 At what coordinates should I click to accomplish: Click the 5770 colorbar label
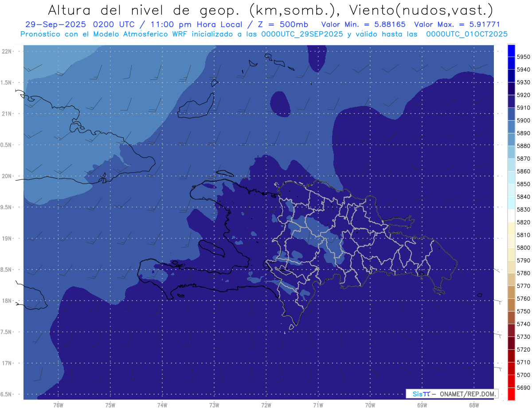(x=523, y=286)
